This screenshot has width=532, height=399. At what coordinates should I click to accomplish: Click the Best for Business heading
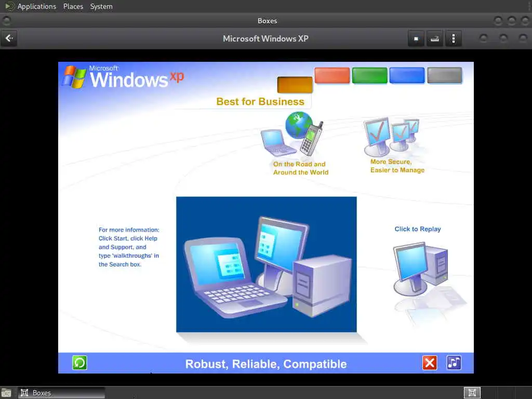260,101
